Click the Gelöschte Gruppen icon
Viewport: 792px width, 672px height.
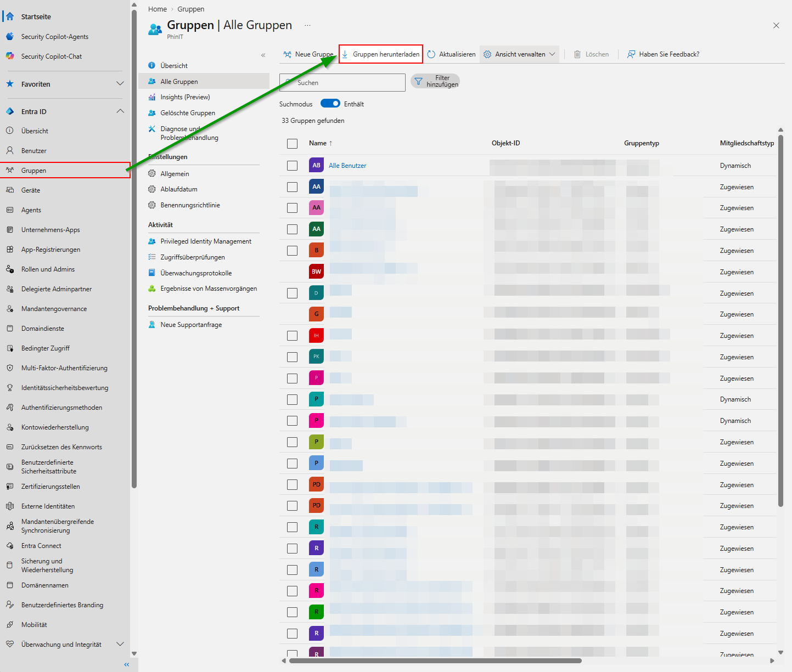click(152, 112)
